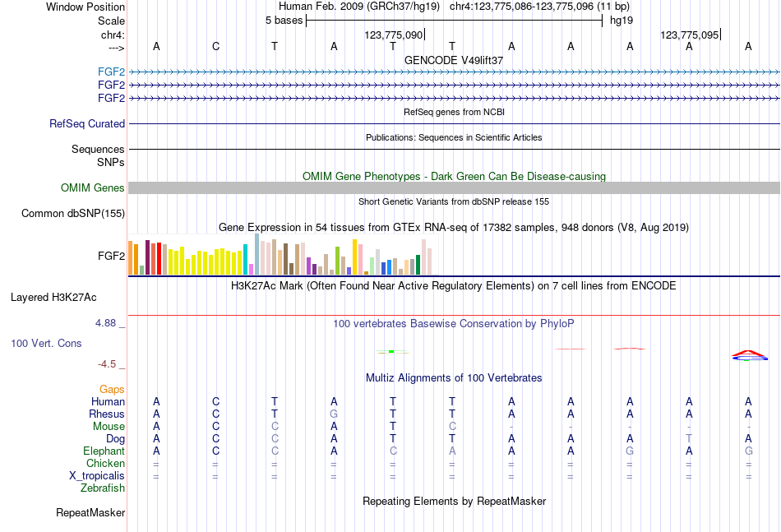Click the OMIM Gene Phenotypes track title
This screenshot has height=532, width=781.
pyautogui.click(x=455, y=176)
